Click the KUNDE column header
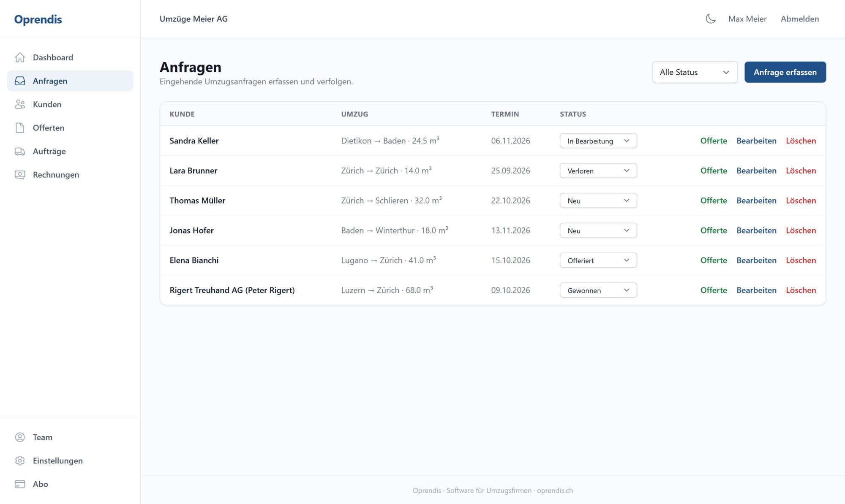845x504 pixels. click(x=182, y=114)
